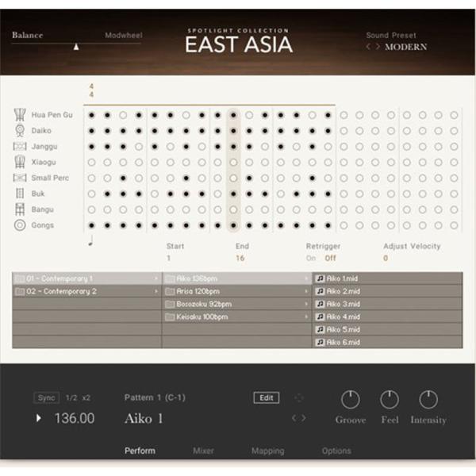This screenshot has height=476, width=476.
Task: Click the Hua Pen Gu drum icon
Action: coord(19,115)
